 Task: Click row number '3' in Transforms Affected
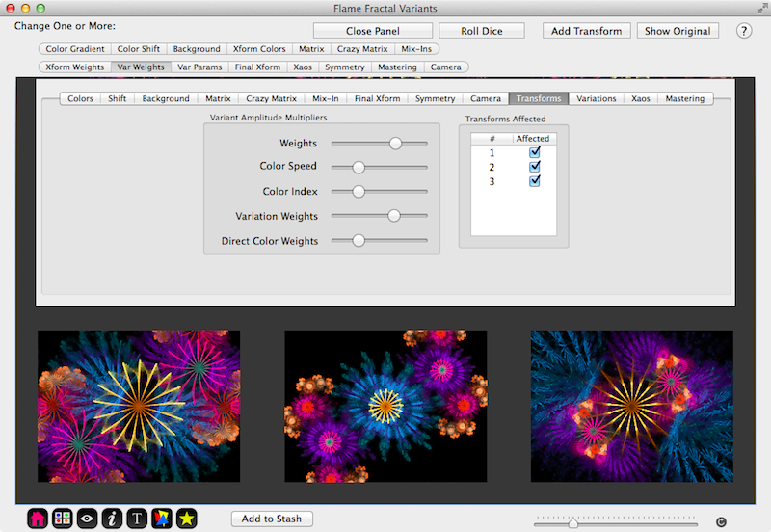492,181
